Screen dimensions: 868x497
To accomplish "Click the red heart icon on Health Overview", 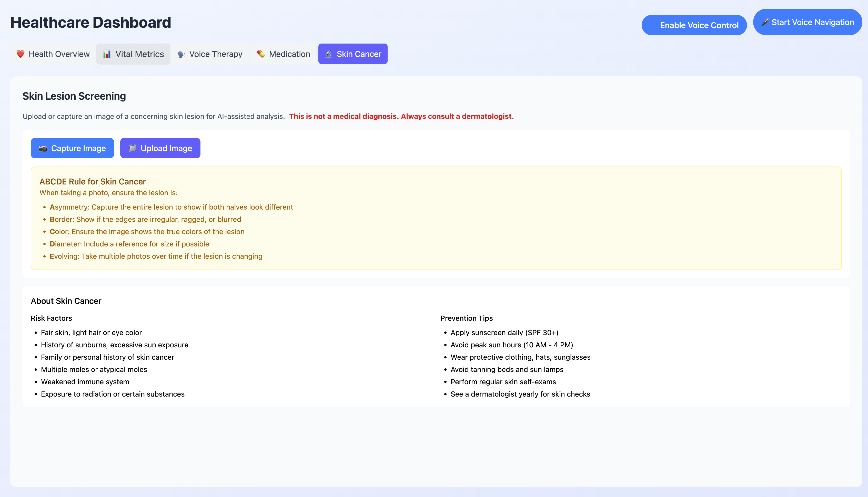I will tap(21, 54).
